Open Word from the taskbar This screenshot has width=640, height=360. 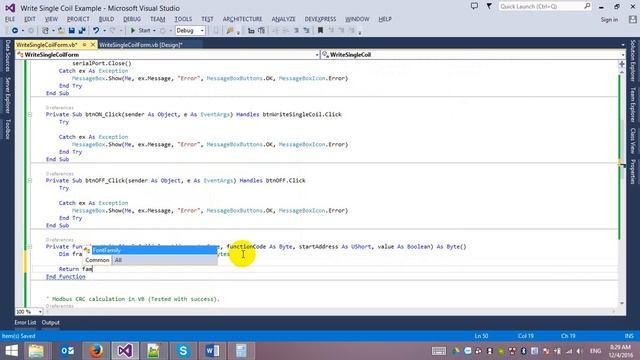pos(212,351)
